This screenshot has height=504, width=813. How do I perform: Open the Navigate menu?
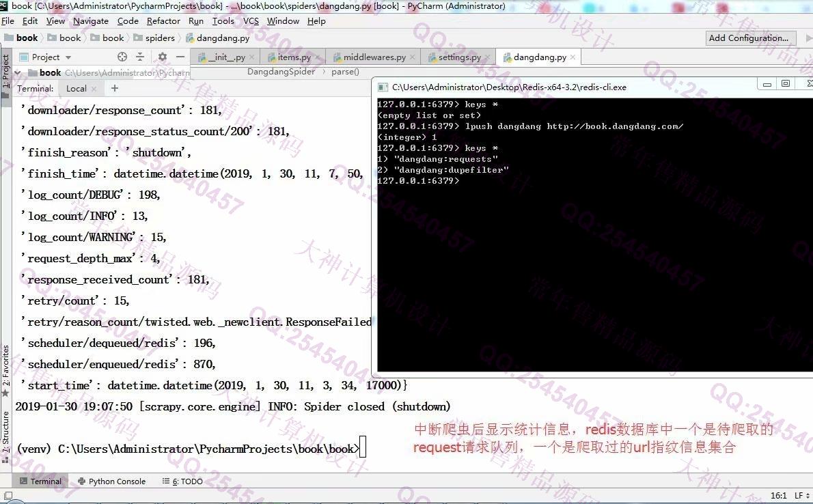[91, 20]
